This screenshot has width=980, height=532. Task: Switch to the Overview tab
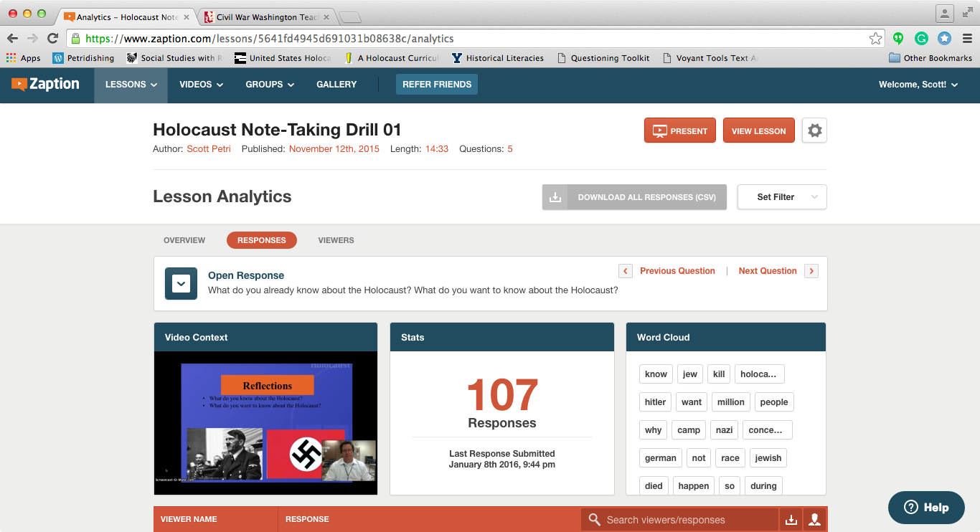coord(184,240)
